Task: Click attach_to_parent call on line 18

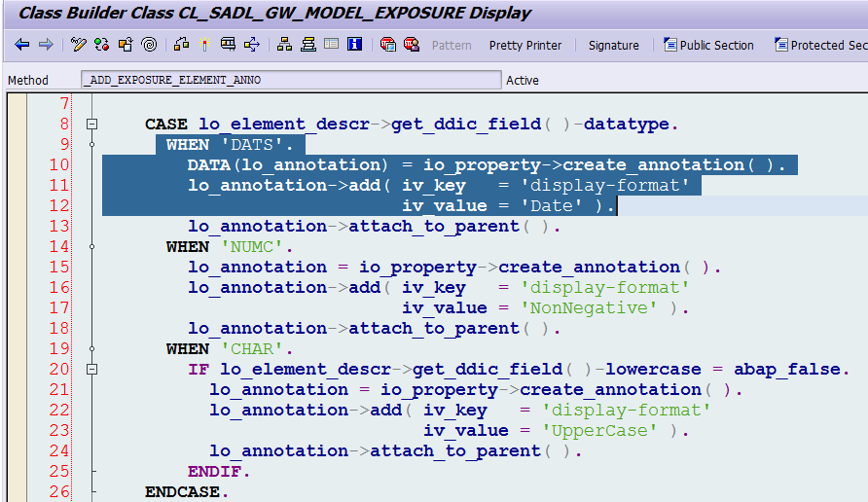Action: click(x=434, y=329)
